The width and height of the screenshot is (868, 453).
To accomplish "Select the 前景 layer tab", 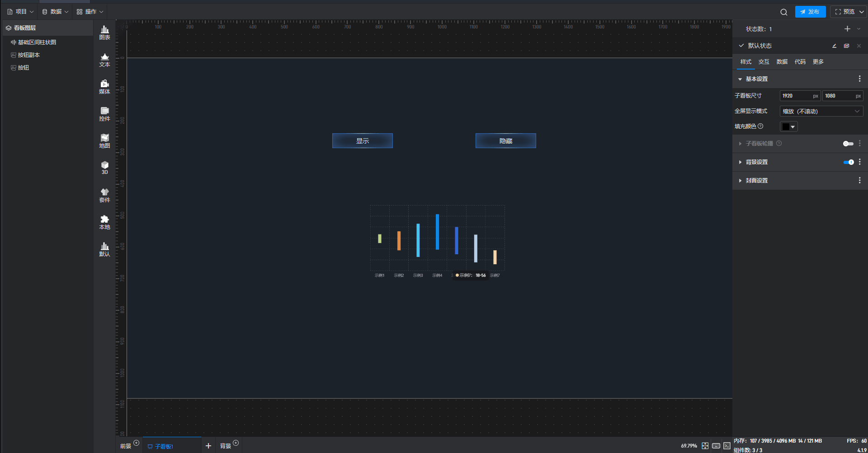I will [125, 446].
